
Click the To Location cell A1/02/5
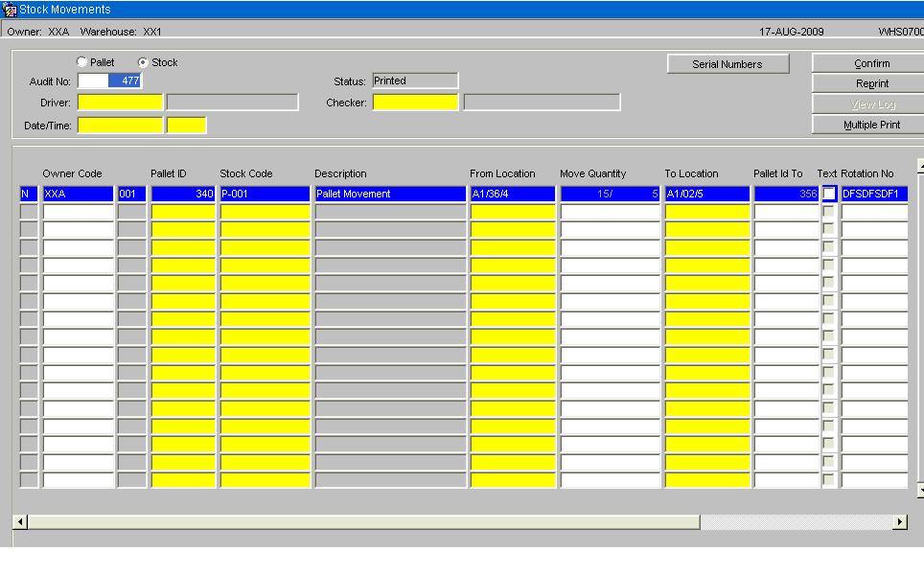707,194
